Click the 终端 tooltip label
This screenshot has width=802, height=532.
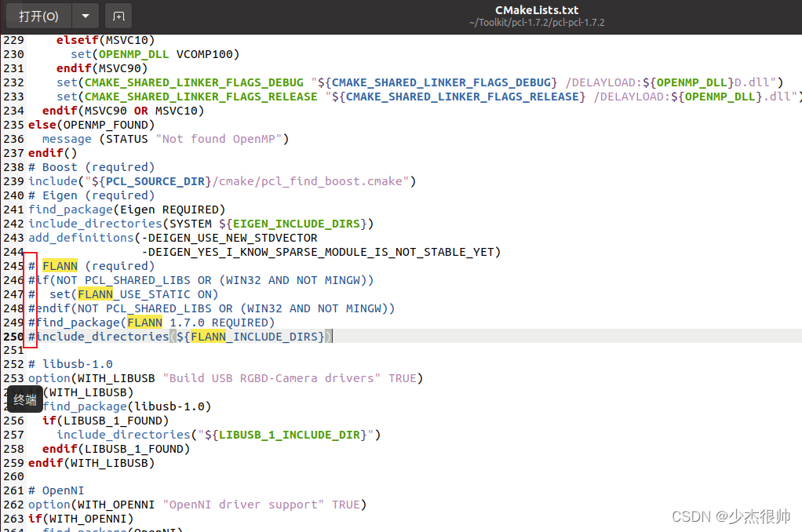point(25,400)
